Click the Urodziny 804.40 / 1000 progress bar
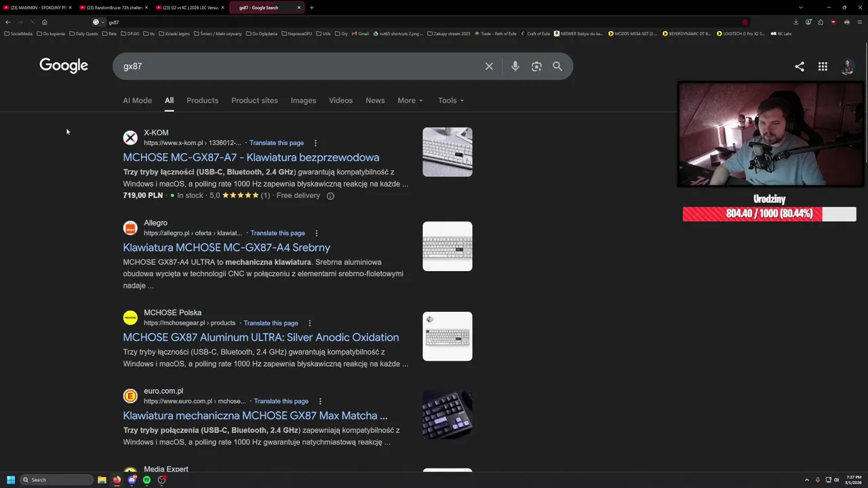 (770, 214)
